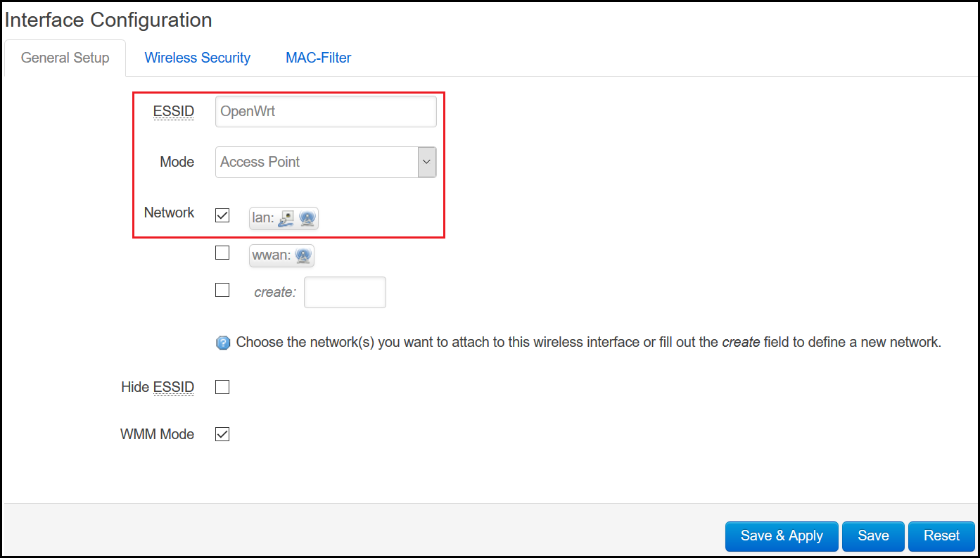Open the MAC-Filter tab
This screenshot has width=980, height=558.
click(x=318, y=57)
